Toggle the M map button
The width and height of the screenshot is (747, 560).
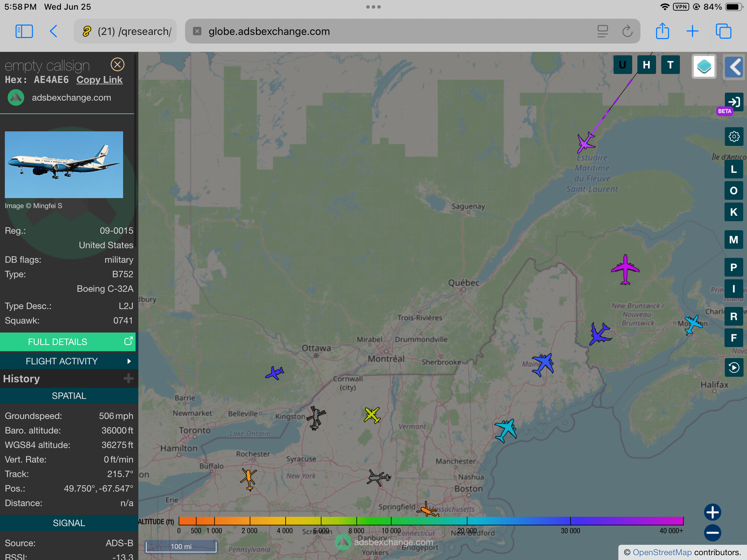pyautogui.click(x=734, y=240)
